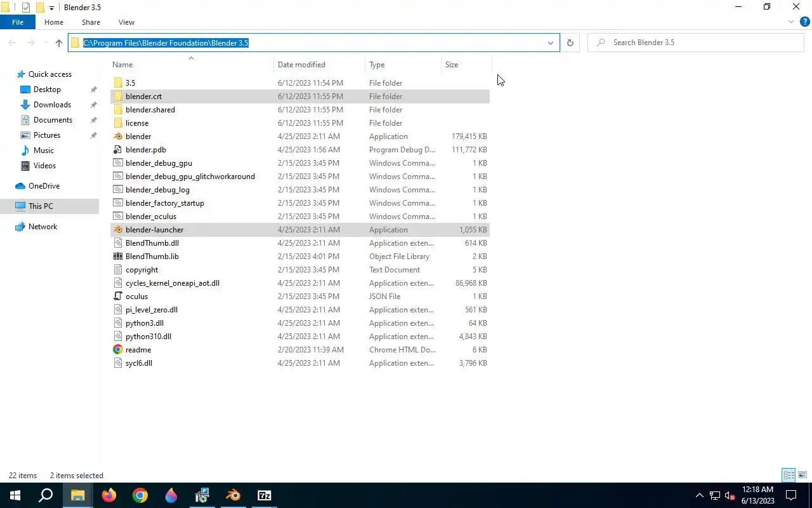Image resolution: width=812 pixels, height=508 pixels.
Task: Select the blender_debug_gpu_glitchworkaround file name
Action: 190,177
